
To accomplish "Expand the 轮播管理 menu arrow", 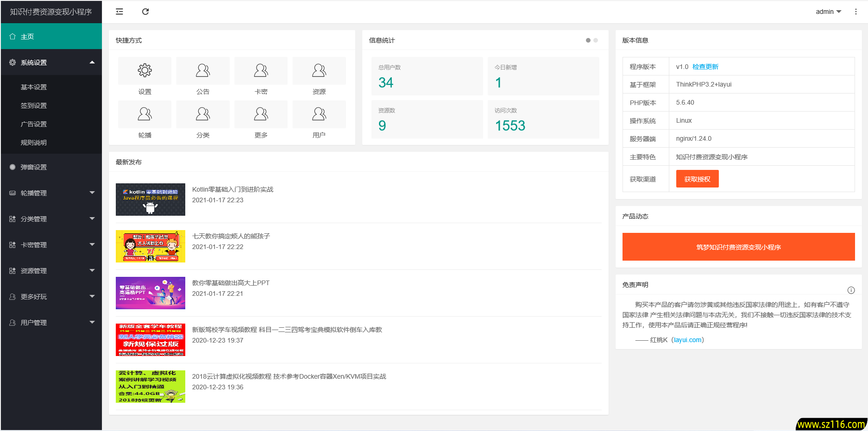I will [x=92, y=193].
